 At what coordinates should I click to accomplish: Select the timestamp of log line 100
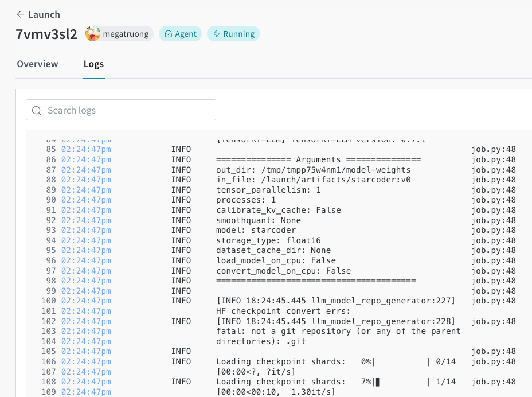coord(86,301)
